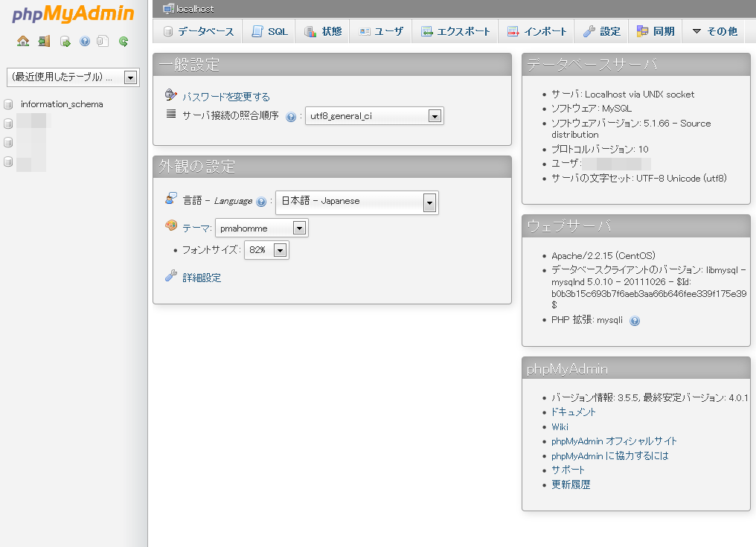This screenshot has width=756, height=547.
Task: Click the list icon before サーバ接続の照合順序
Action: (x=170, y=114)
